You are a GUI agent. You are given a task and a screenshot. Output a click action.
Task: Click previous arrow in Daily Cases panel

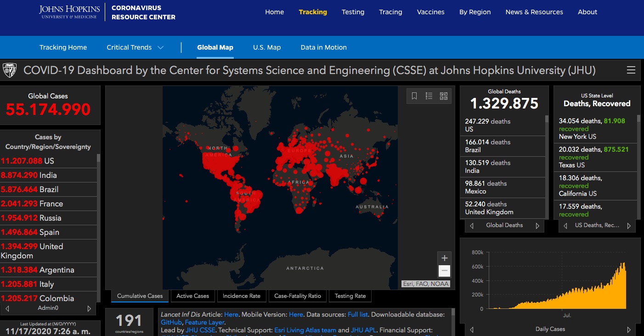tap(472, 330)
